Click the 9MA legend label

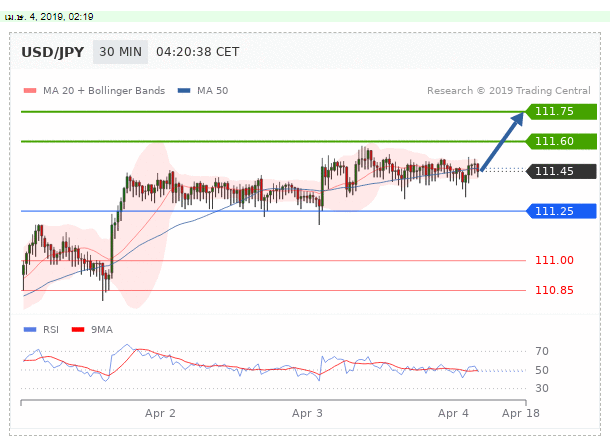(102, 330)
